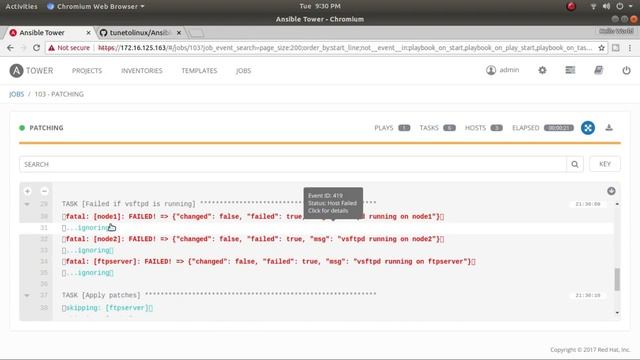Click the ftpserver fatal FAILED output line
This screenshot has height=360, width=640.
[x=269, y=261]
